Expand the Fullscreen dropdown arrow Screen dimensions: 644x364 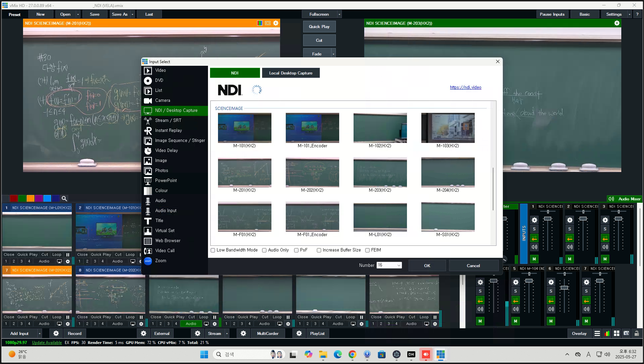340,14
